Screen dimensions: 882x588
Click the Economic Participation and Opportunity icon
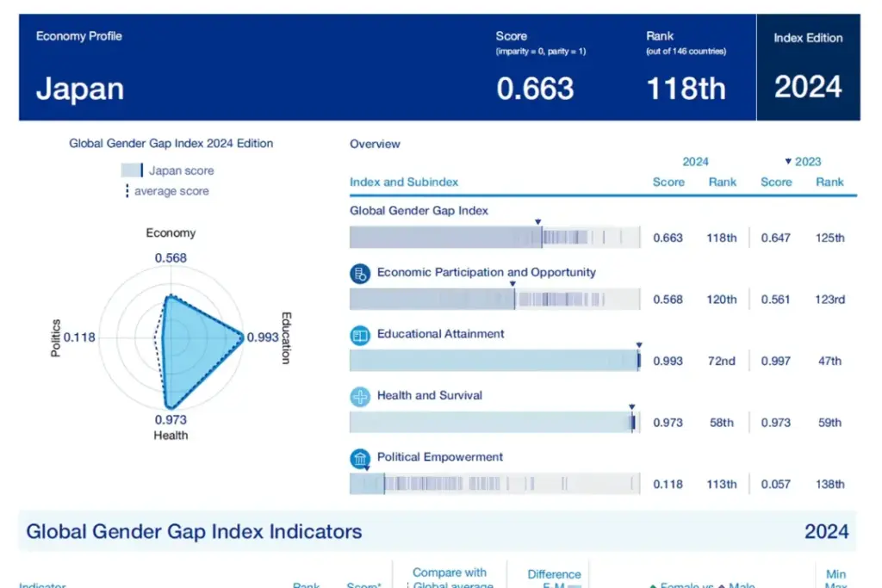tap(359, 274)
